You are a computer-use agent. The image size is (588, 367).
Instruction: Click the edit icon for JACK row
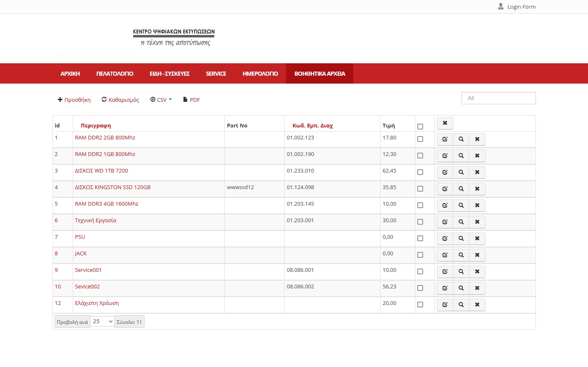[x=445, y=255]
